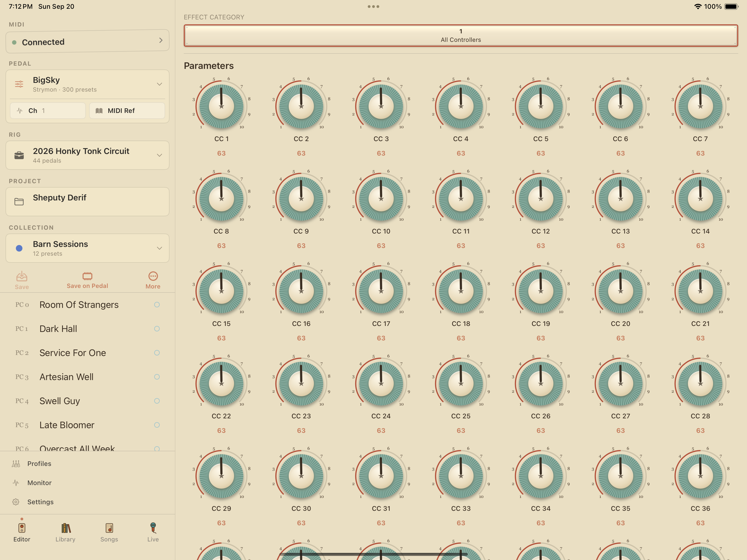Switch to the Live tab

153,532
